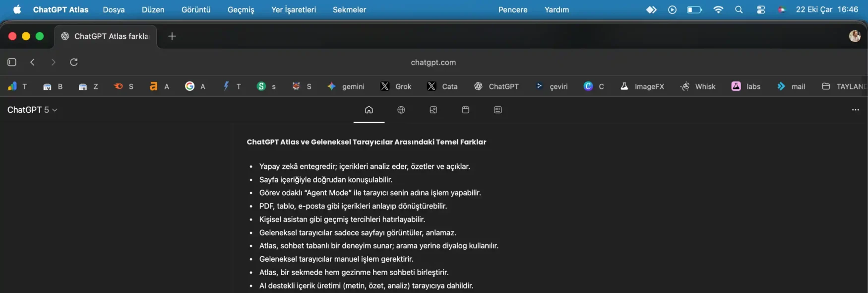Open the Sekmeler menu
This screenshot has height=293, width=868.
[x=349, y=9]
